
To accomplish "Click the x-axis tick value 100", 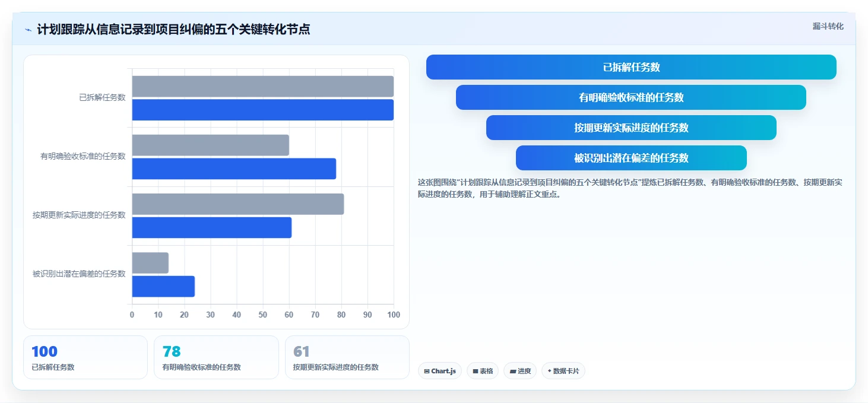I will click(393, 315).
